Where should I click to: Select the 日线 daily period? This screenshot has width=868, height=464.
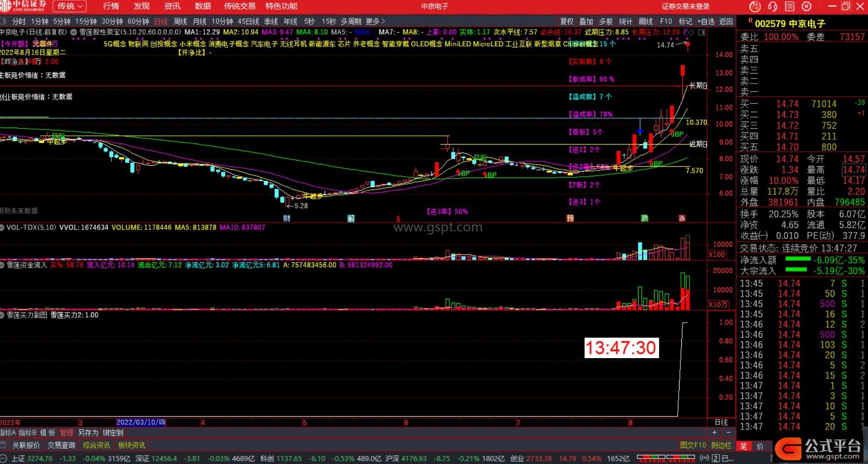click(161, 21)
